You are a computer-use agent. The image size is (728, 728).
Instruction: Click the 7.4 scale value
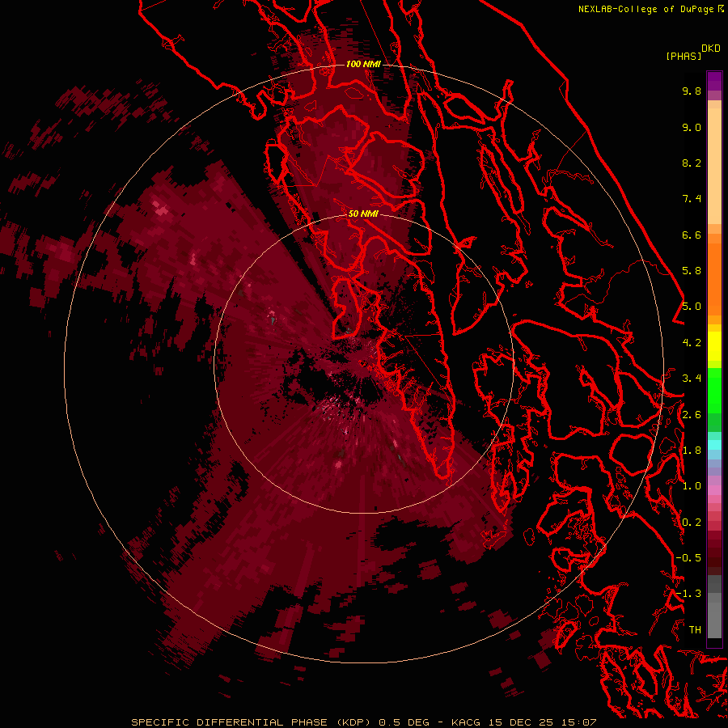692,199
